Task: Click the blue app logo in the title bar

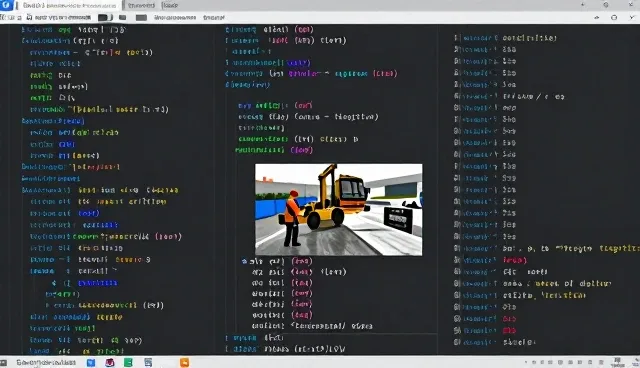Action: [x=7, y=5]
